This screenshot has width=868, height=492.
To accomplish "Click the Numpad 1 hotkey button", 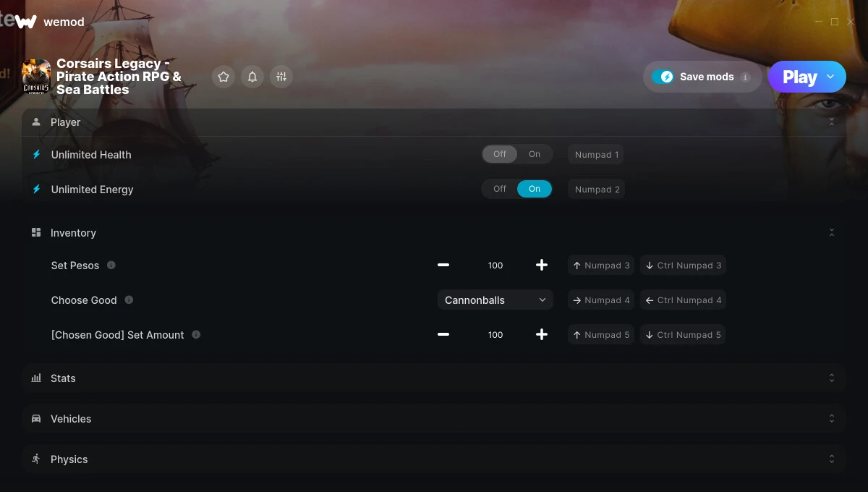I will coord(597,154).
